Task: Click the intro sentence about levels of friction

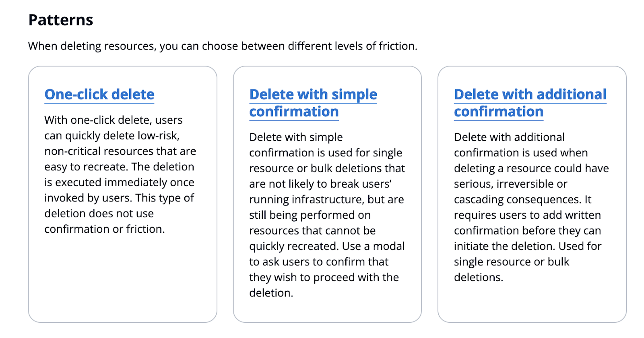Action: click(223, 46)
